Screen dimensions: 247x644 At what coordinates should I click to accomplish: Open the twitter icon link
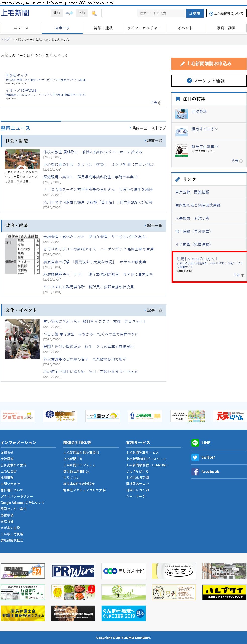[x=195, y=457]
